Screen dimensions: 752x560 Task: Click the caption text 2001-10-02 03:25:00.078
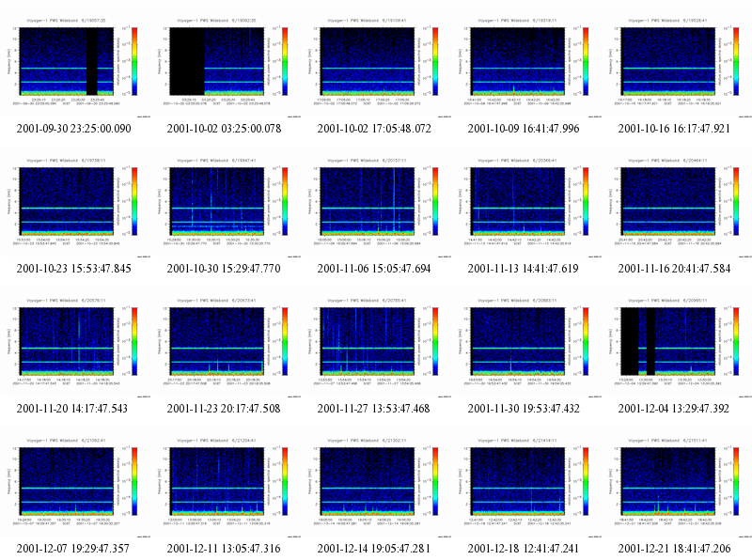[224, 129]
